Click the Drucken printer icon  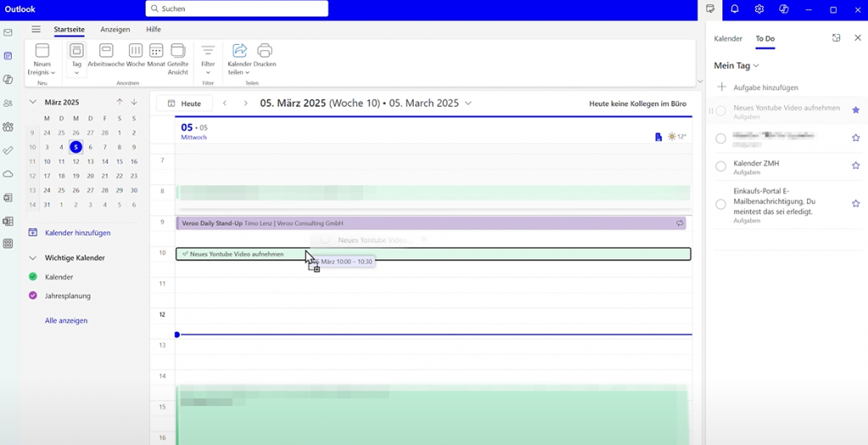click(264, 50)
